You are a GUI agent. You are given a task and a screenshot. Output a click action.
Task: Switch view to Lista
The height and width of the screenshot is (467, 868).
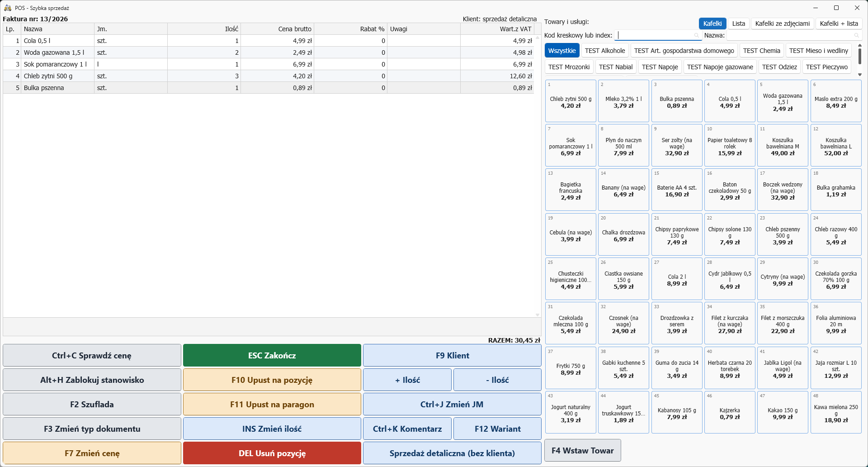739,24
